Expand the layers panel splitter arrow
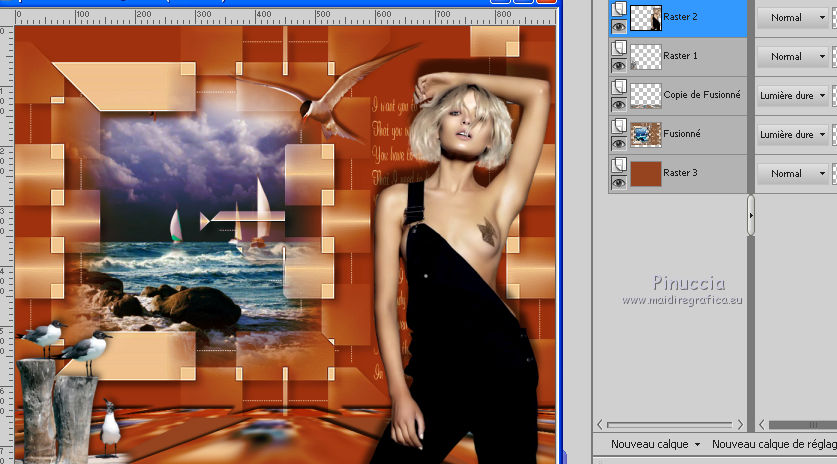This screenshot has width=837, height=464. coord(751,215)
